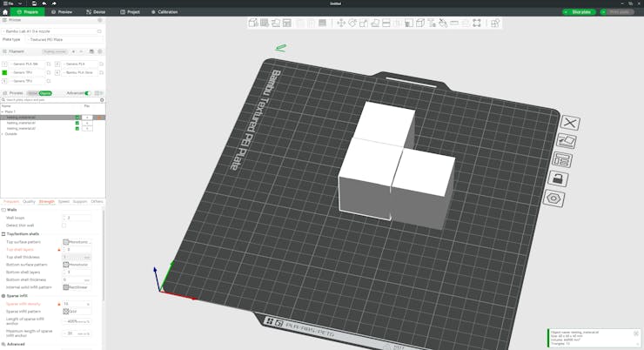Open the Sparse infill pattern dropdown

coord(77,311)
